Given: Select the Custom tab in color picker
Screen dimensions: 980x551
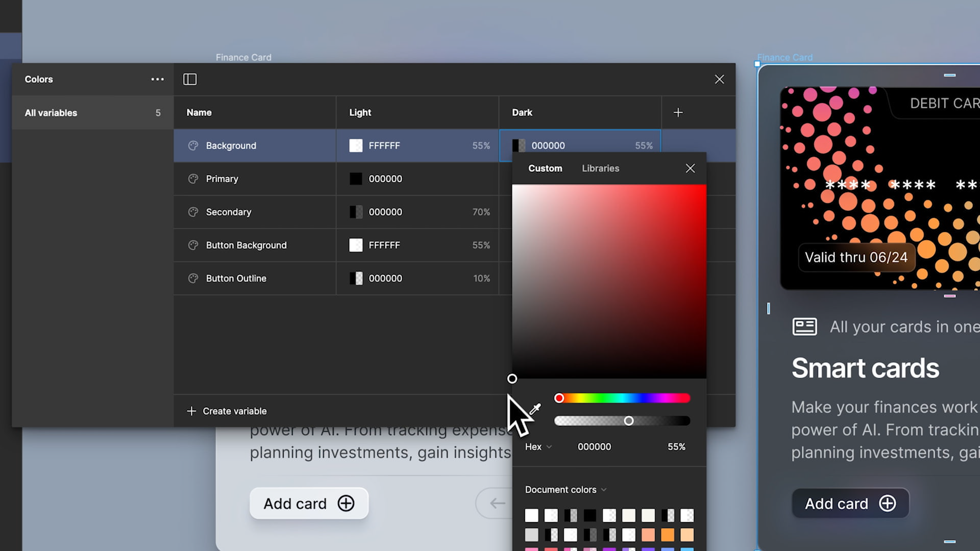Looking at the screenshot, I should (545, 168).
